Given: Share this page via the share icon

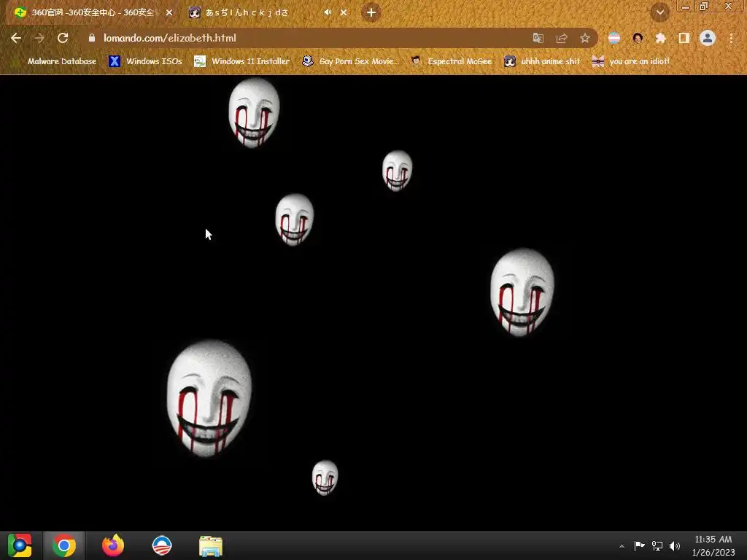Looking at the screenshot, I should coord(561,38).
